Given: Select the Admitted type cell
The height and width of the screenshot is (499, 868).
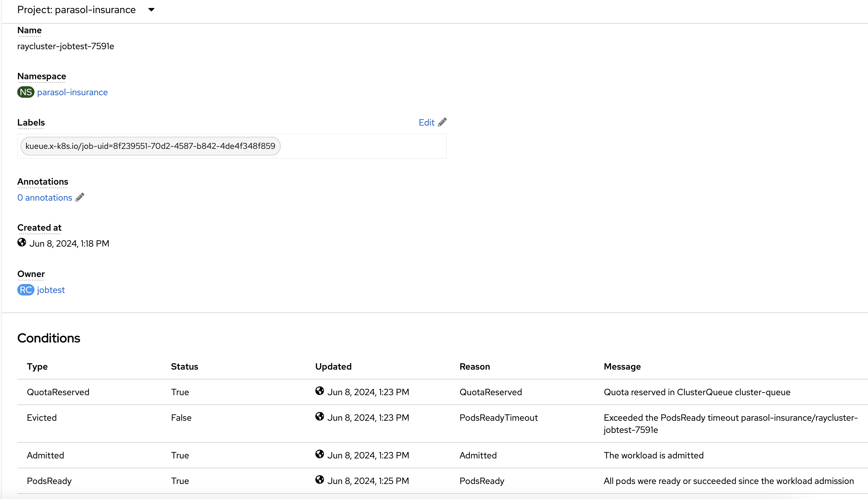Looking at the screenshot, I should pos(46,455).
